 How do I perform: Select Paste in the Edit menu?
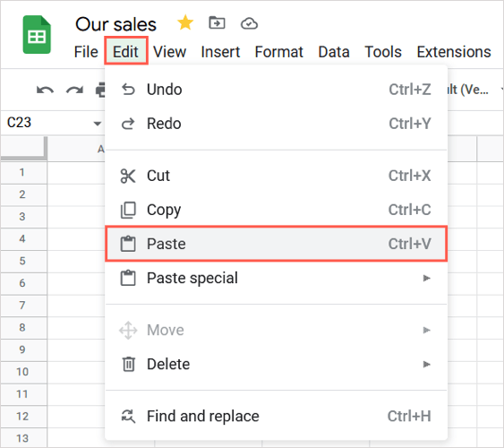tap(276, 244)
